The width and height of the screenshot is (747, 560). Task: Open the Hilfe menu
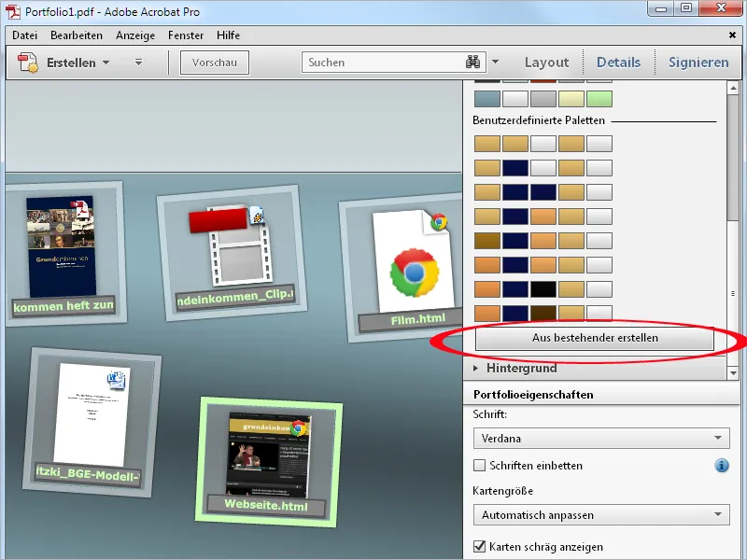tap(228, 35)
